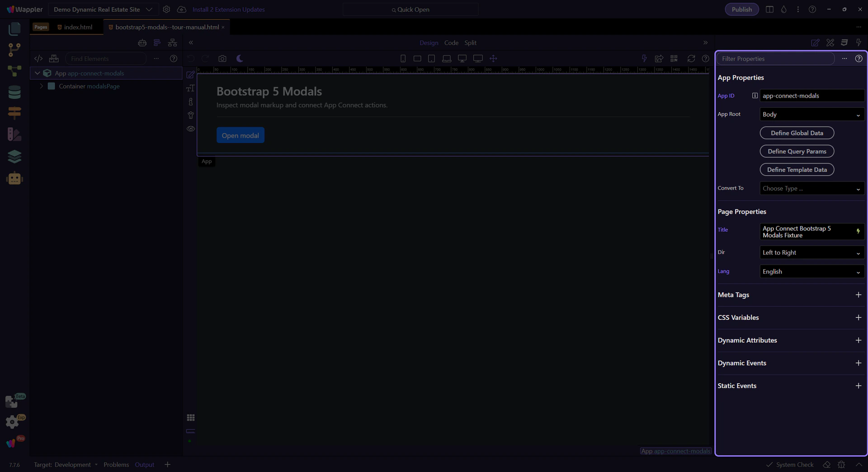Expand the Container modalsPage tree node
Screen dimensions: 868x472
click(42, 86)
